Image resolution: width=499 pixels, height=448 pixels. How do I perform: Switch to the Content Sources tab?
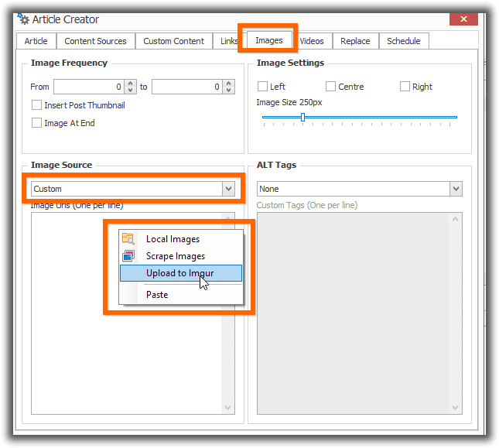click(95, 41)
